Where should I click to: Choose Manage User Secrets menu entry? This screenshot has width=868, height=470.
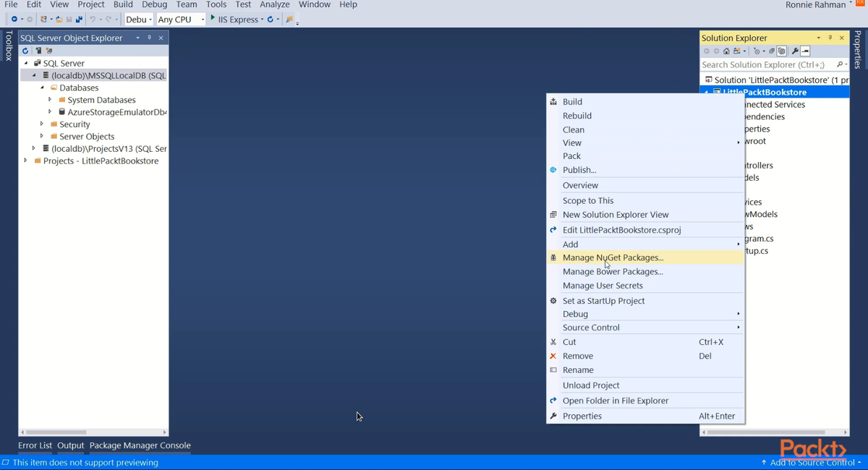click(603, 286)
